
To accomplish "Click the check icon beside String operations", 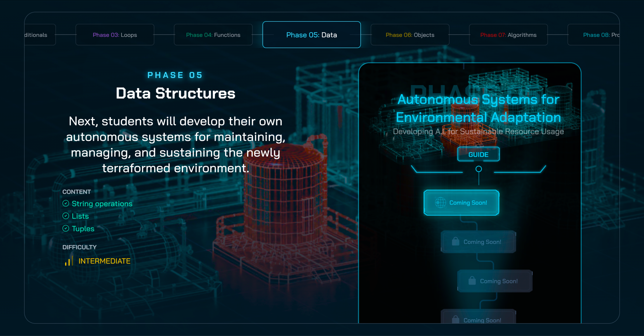I will pyautogui.click(x=66, y=204).
